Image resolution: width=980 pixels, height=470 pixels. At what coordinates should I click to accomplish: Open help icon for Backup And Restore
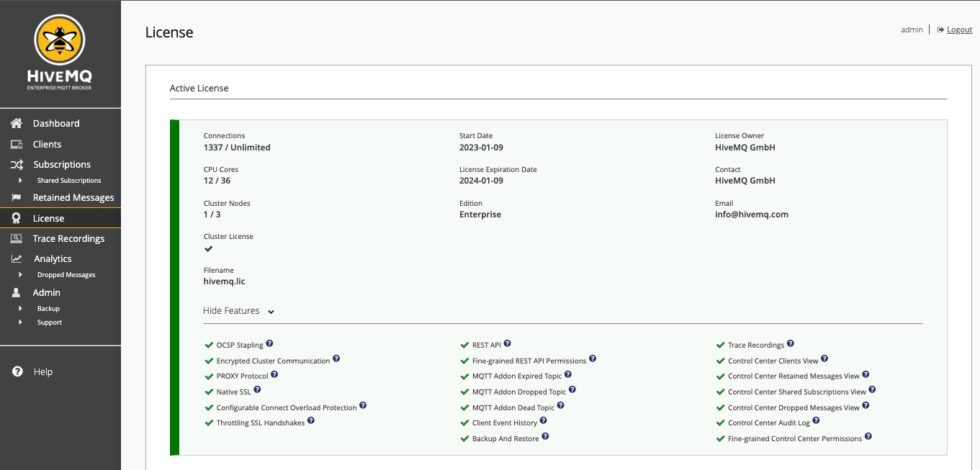click(545, 437)
